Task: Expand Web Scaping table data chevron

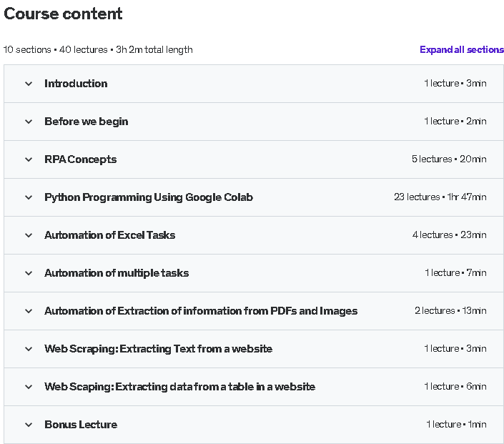Action: click(29, 387)
